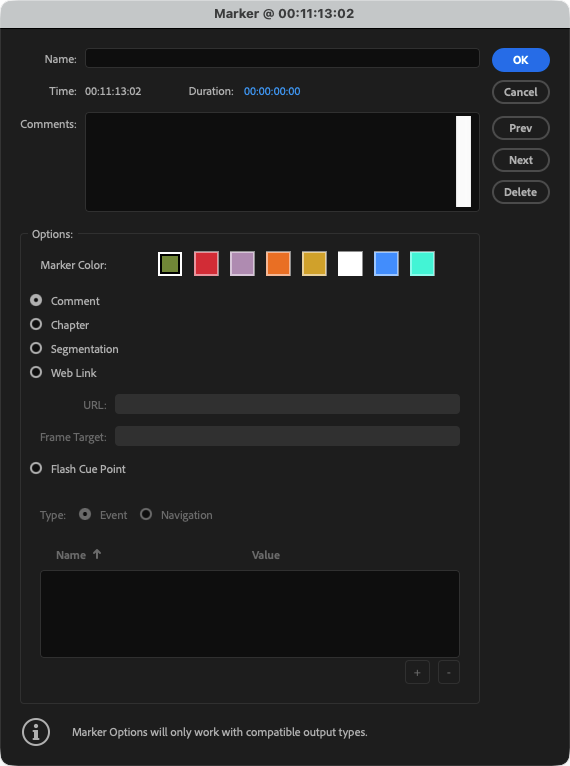Go to the previous marker with Prev
Image resolution: width=570 pixels, height=766 pixels.
click(521, 128)
